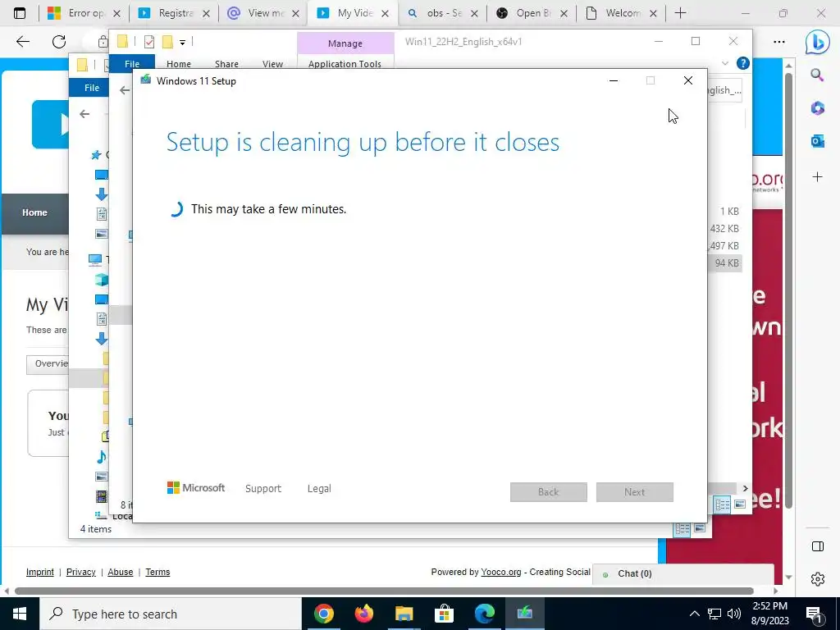Click the Windows 11 Setup title icon
The width and height of the screenshot is (840, 630).
click(146, 80)
